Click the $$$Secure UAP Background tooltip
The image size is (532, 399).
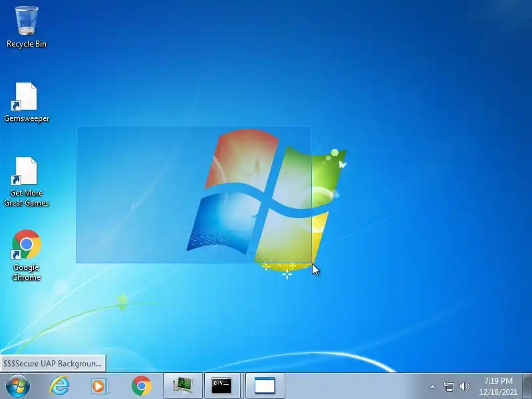click(x=53, y=363)
